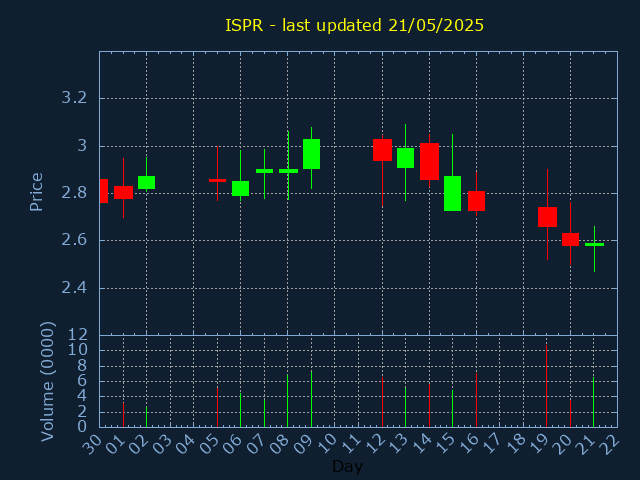640x480 pixels.
Task: Click the red volume bar for day 12
Action: coord(382,402)
